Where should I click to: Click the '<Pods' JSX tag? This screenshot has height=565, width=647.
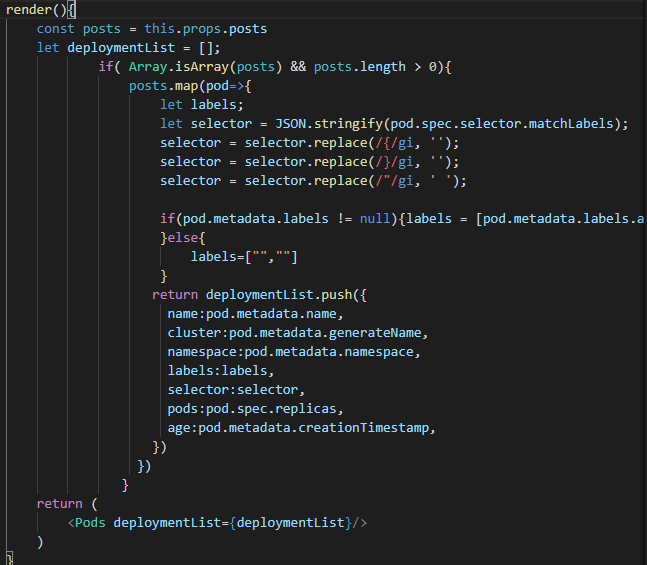[x=87, y=522]
